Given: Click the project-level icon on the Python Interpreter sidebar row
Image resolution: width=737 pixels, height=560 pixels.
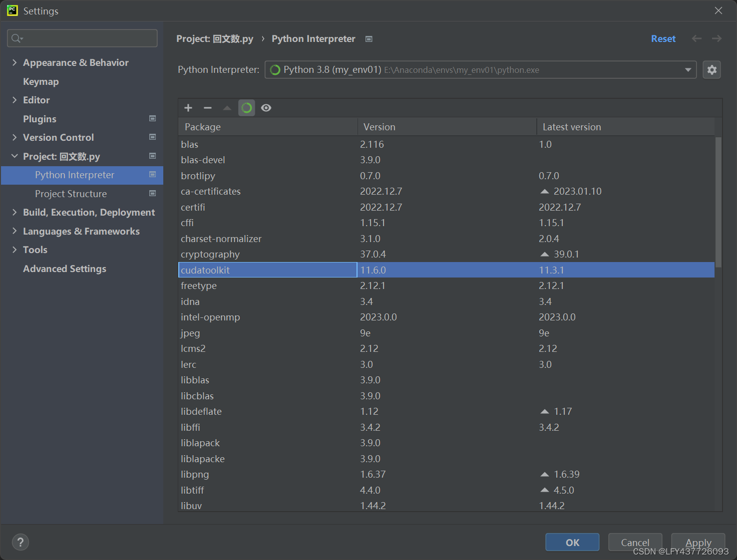Looking at the screenshot, I should click(x=153, y=174).
